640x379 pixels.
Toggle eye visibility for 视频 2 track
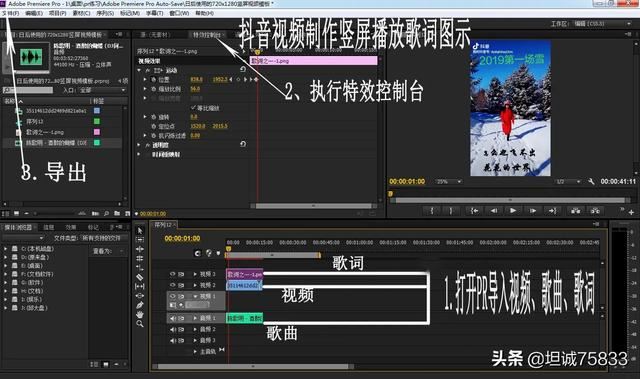173,285
